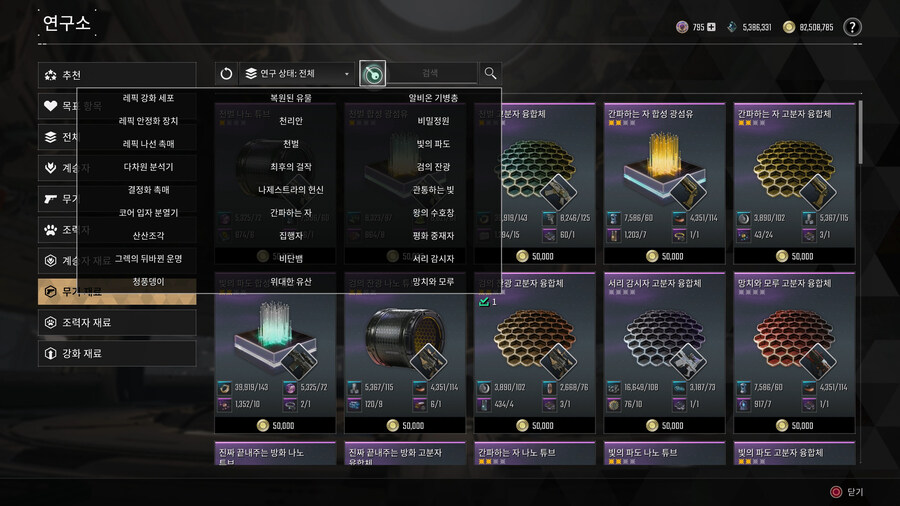The height and width of the screenshot is (506, 900).
Task: Open the 조력자 재료 sidebar tab
Action: (x=117, y=322)
